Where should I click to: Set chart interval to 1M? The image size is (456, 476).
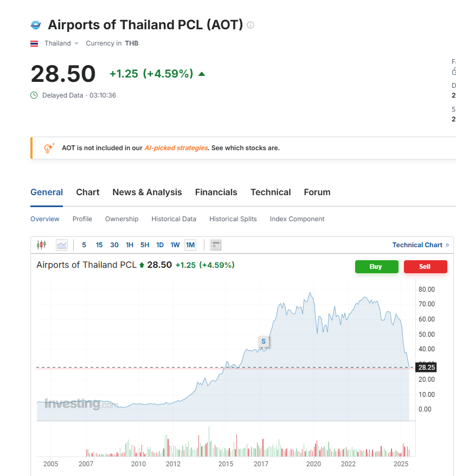(x=190, y=245)
